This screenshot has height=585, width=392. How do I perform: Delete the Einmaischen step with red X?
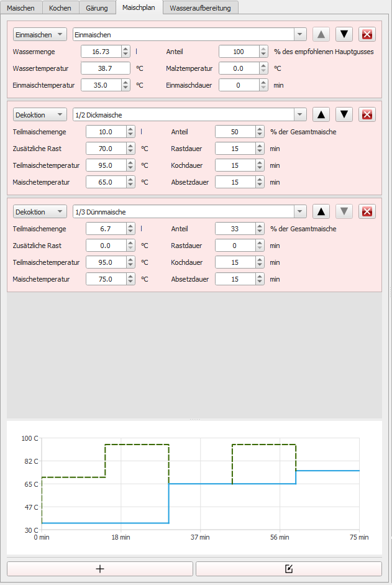(x=368, y=35)
